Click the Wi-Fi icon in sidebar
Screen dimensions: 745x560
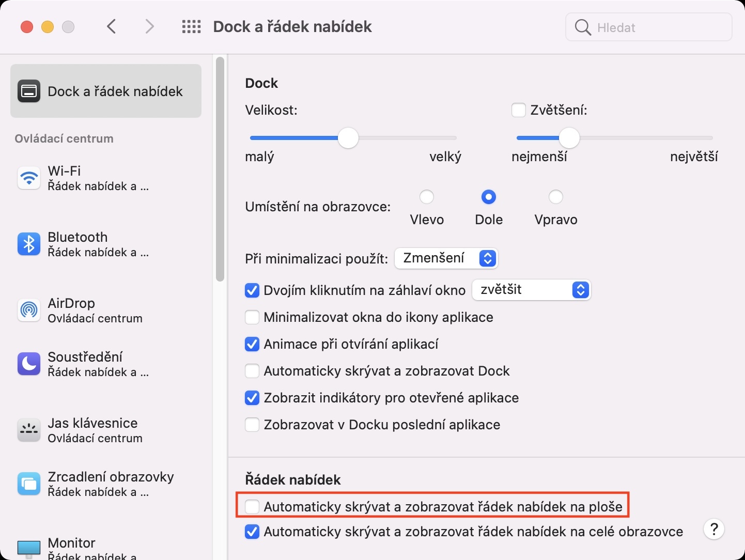29,178
